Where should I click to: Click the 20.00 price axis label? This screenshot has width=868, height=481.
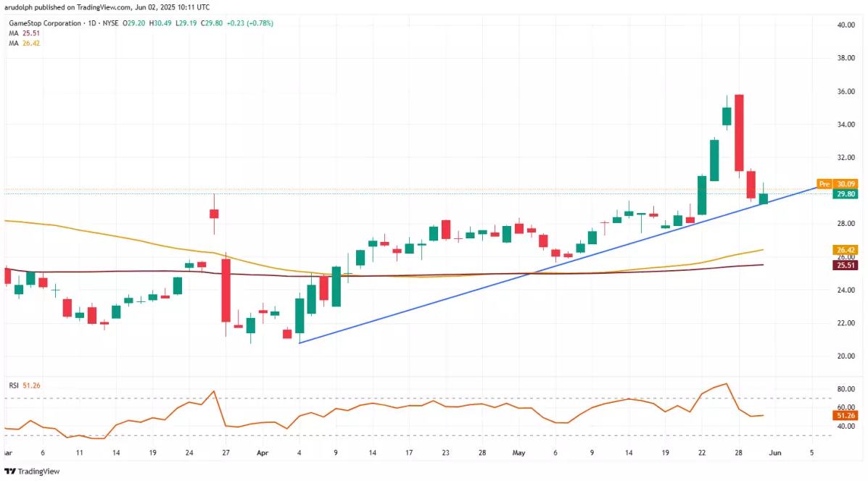(x=846, y=356)
